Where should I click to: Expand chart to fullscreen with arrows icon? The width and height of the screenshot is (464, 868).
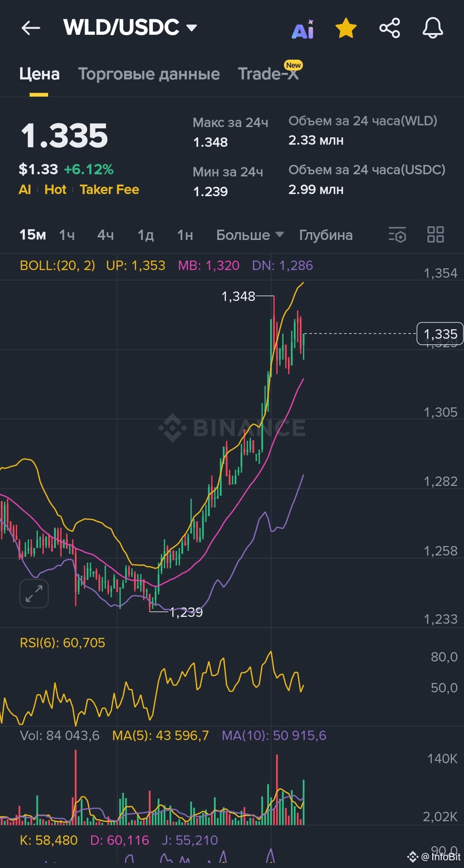coord(34,593)
